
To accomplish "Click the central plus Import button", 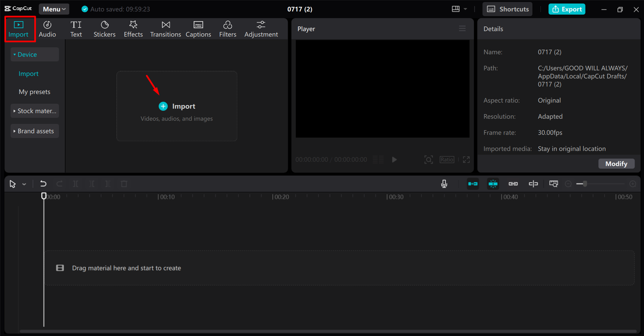I will 177,106.
